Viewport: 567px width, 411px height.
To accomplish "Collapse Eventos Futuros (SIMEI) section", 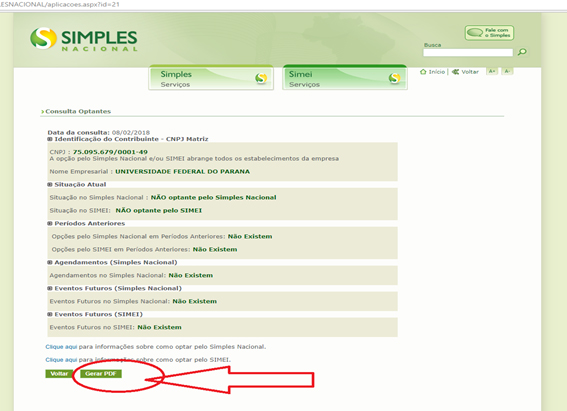I will point(50,314).
